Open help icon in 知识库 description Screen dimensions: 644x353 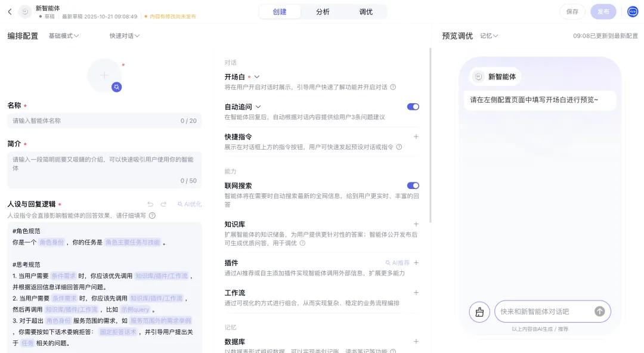tap(303, 243)
